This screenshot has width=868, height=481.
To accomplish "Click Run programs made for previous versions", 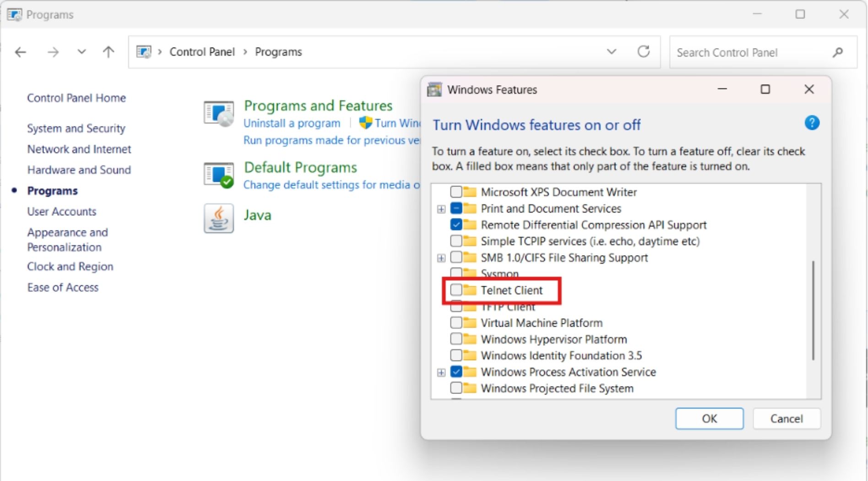I will click(x=331, y=140).
